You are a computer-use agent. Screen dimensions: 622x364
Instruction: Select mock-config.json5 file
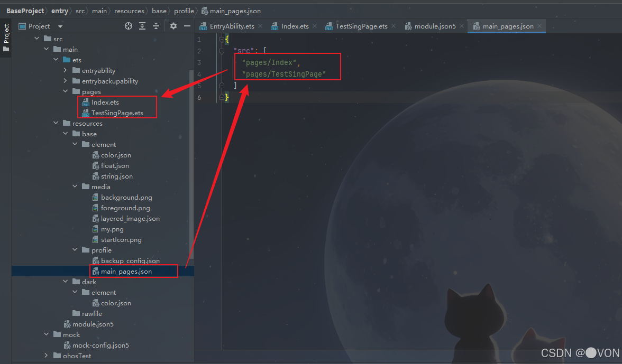click(100, 346)
